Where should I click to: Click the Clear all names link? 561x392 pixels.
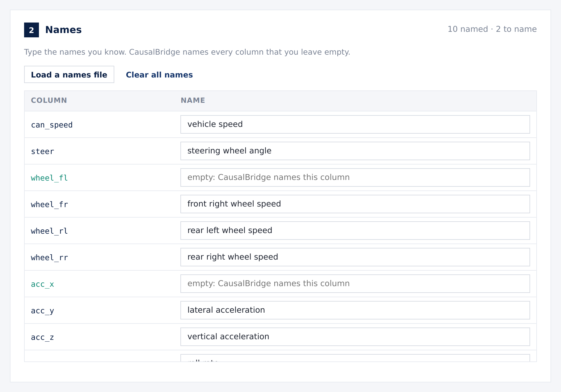point(159,75)
